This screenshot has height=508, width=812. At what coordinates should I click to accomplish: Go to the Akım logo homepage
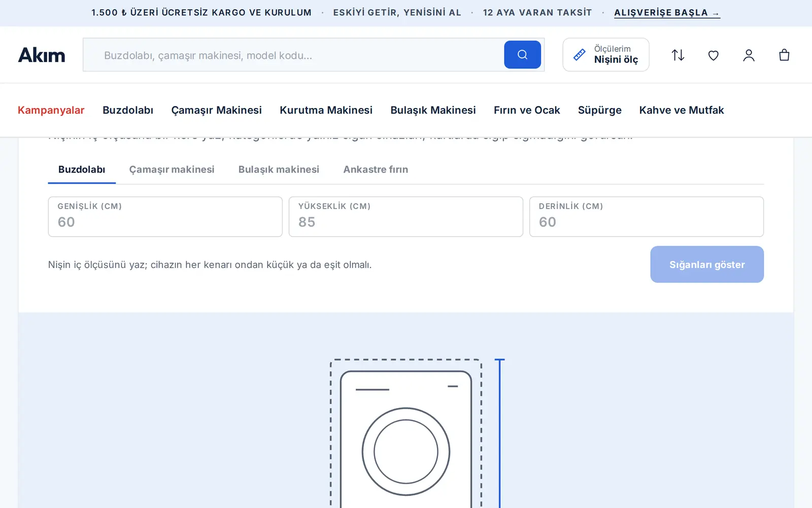(42, 55)
